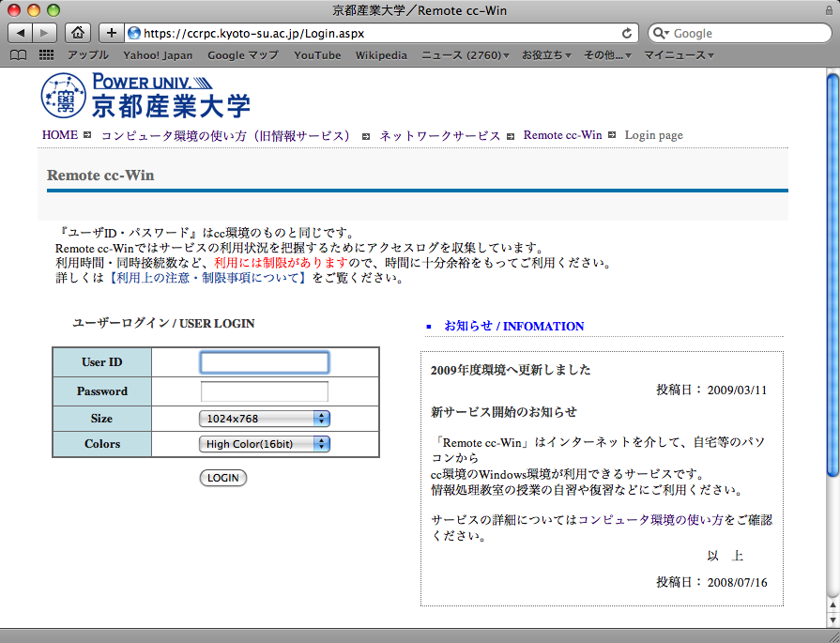Expand the お役立ち bookmarks folder
The height and width of the screenshot is (643, 840).
(x=546, y=55)
